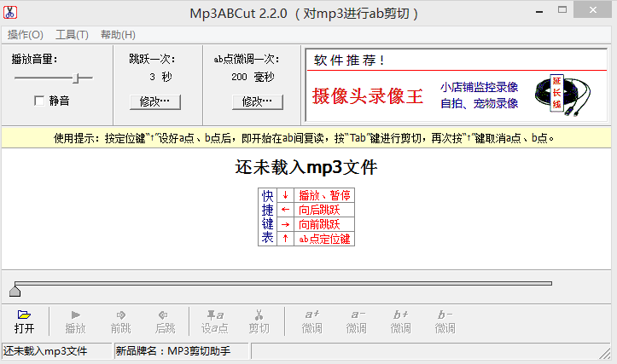617x364 pixels.
Task: Cut the clip with 剪切 scissors button
Action: (x=259, y=321)
